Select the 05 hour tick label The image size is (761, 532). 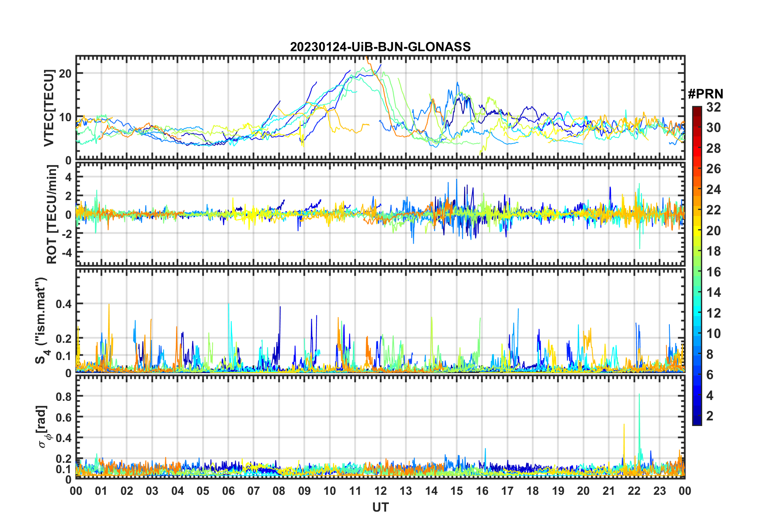pos(203,491)
